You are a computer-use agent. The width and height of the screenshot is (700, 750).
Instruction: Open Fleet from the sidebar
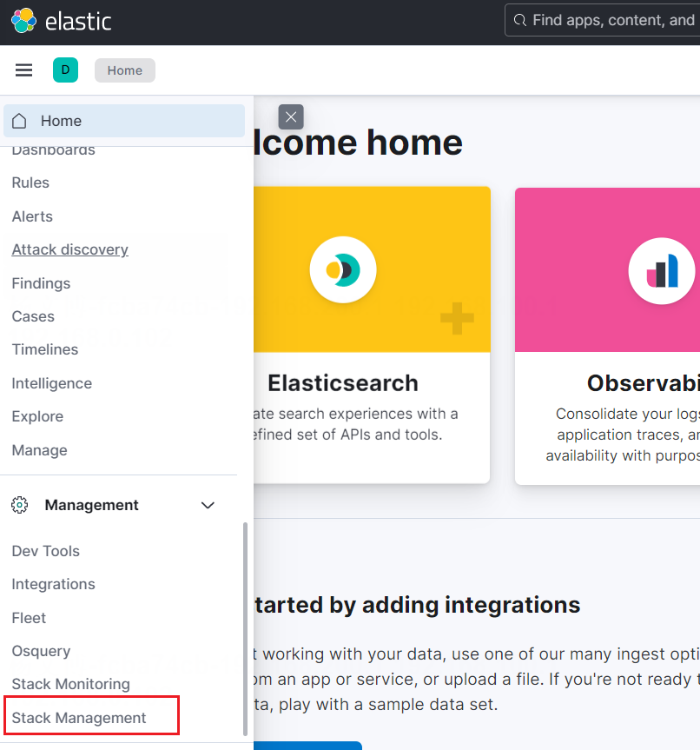(x=29, y=618)
